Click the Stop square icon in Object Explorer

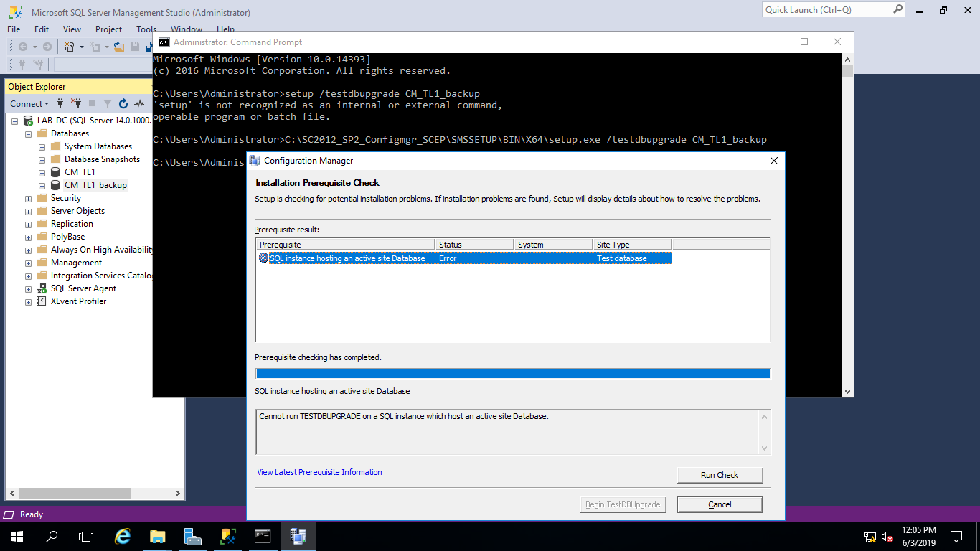click(x=92, y=103)
